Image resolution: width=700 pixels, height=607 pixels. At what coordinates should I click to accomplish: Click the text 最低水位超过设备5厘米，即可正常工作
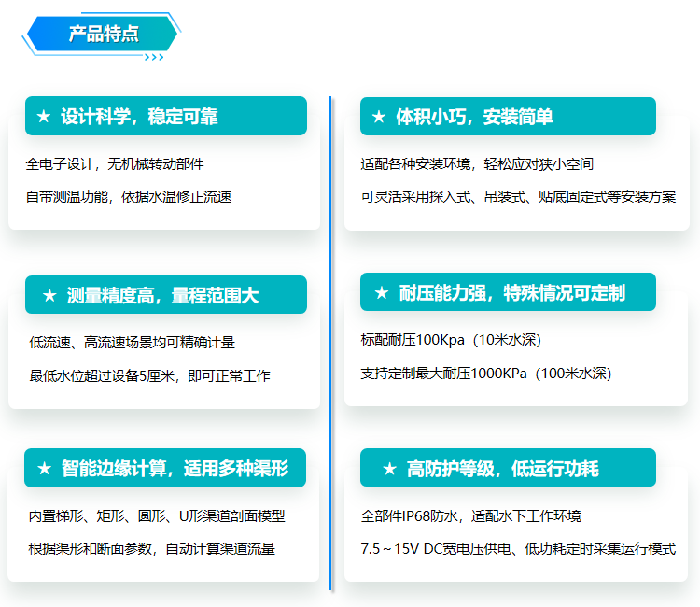(x=149, y=375)
